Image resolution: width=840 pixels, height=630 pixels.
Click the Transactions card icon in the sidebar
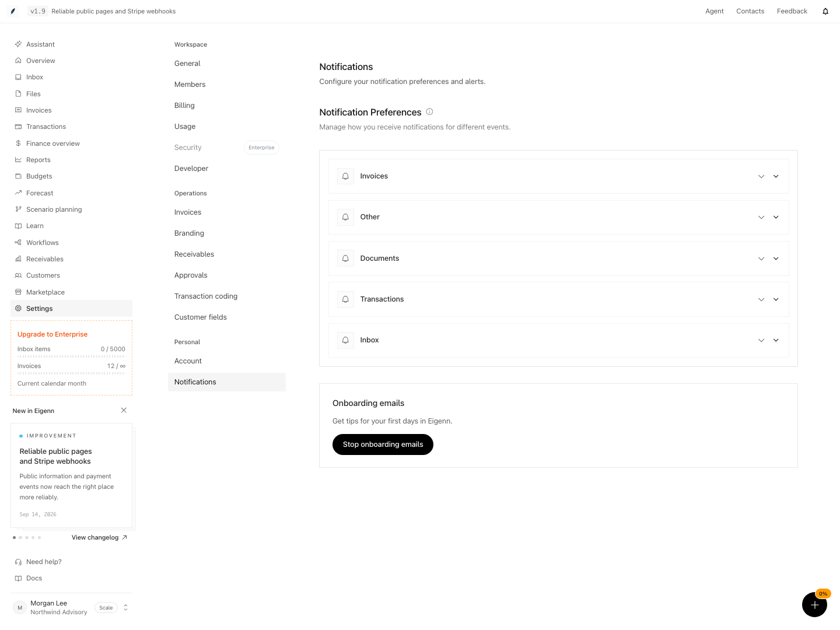pyautogui.click(x=18, y=127)
